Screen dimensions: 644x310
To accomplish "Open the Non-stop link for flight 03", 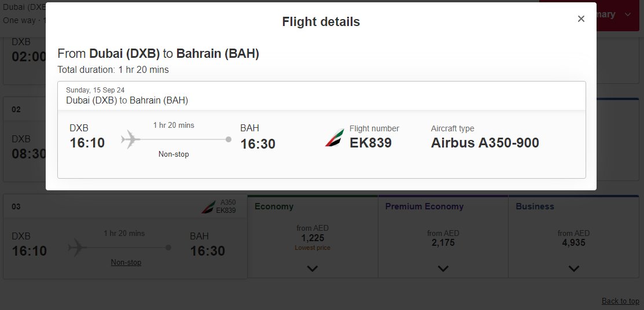I will [x=126, y=263].
